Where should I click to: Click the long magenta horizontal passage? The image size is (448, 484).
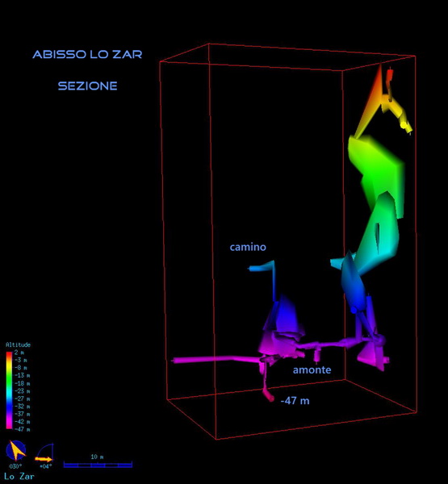(216, 360)
